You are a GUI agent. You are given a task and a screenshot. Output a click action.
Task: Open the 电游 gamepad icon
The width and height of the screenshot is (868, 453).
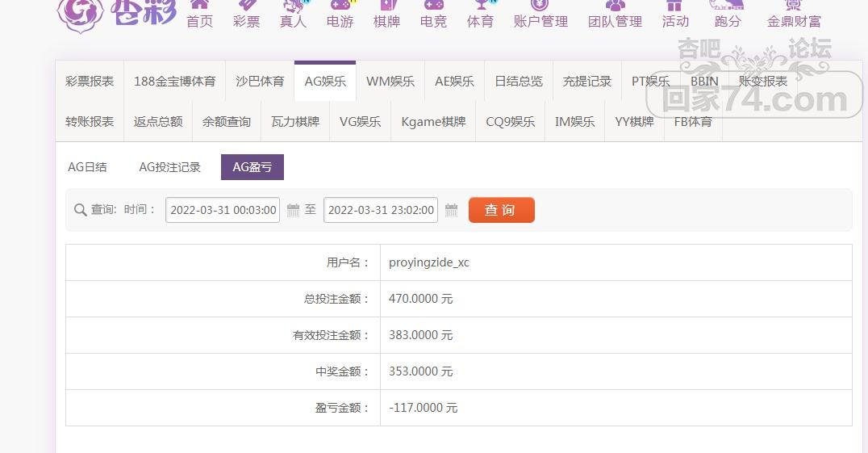[x=340, y=4]
